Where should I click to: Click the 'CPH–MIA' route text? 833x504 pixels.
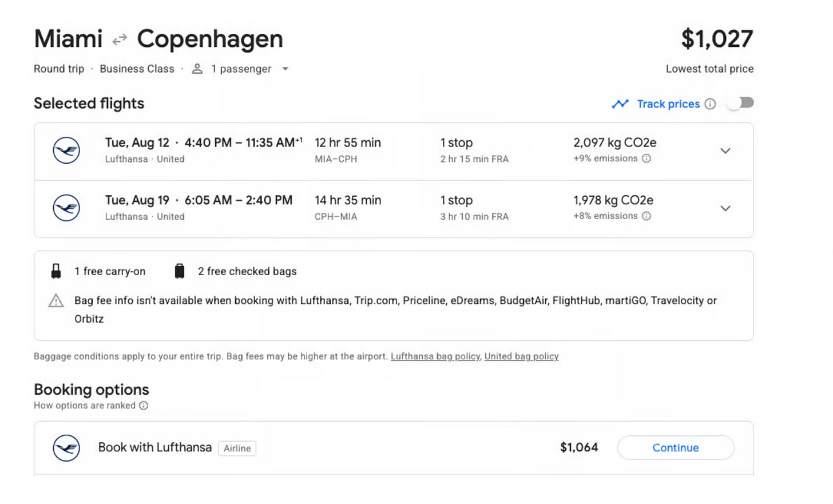coord(336,216)
